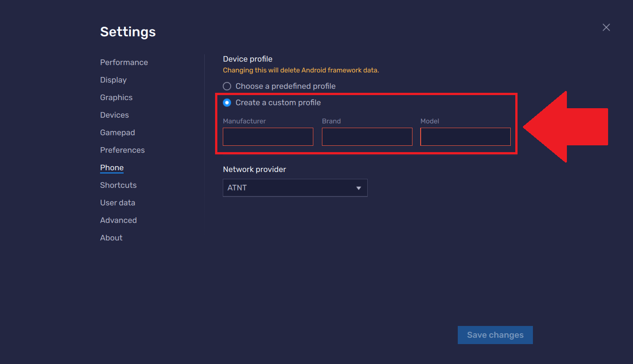Click the Brand text field
The height and width of the screenshot is (364, 633).
367,136
